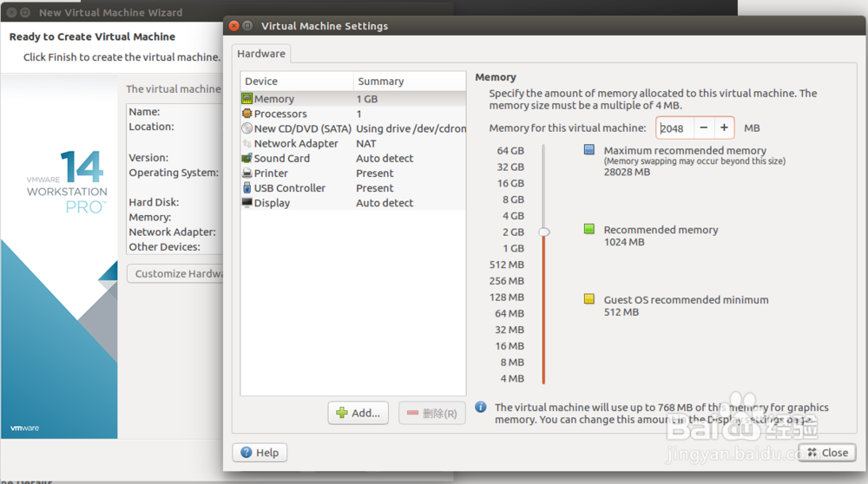The image size is (868, 484).
Task: Click the Summary column header
Action: pos(410,82)
